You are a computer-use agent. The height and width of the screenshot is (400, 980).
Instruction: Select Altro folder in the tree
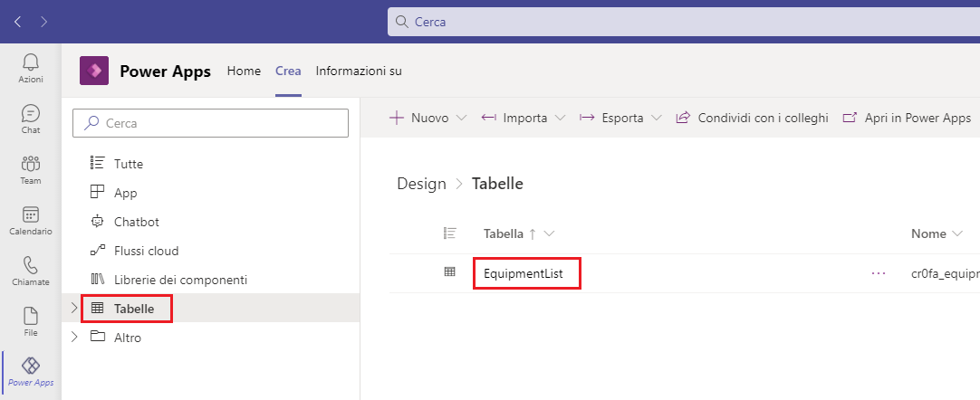click(x=128, y=338)
